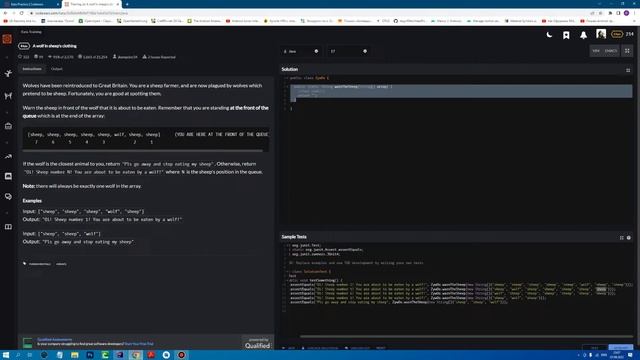This screenshot has height=360, width=640.
Task: Click the DISCUSS button below the tests
Action: click(x=357, y=348)
